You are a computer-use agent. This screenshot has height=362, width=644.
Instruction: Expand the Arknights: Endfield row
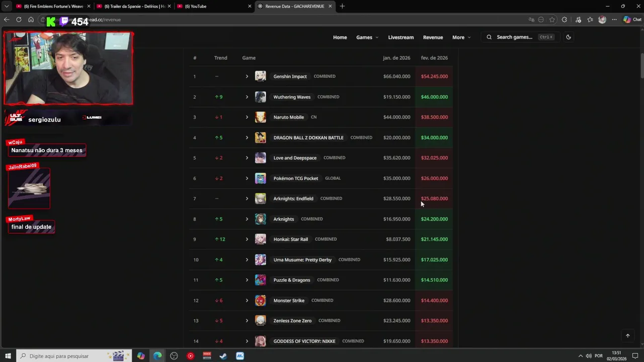[247, 199]
